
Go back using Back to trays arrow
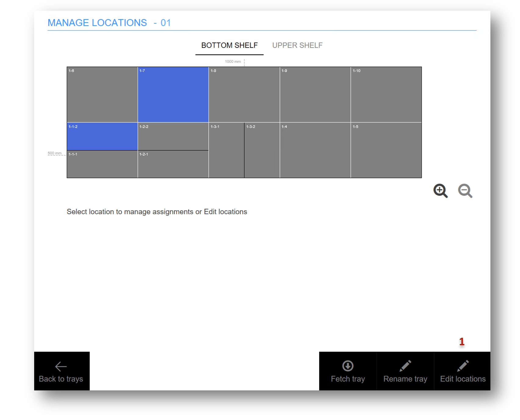coord(61,371)
